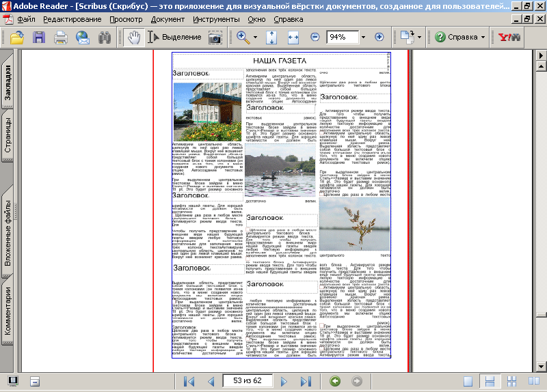Click the school building photo in the page
The image size is (547, 392).
click(207, 111)
